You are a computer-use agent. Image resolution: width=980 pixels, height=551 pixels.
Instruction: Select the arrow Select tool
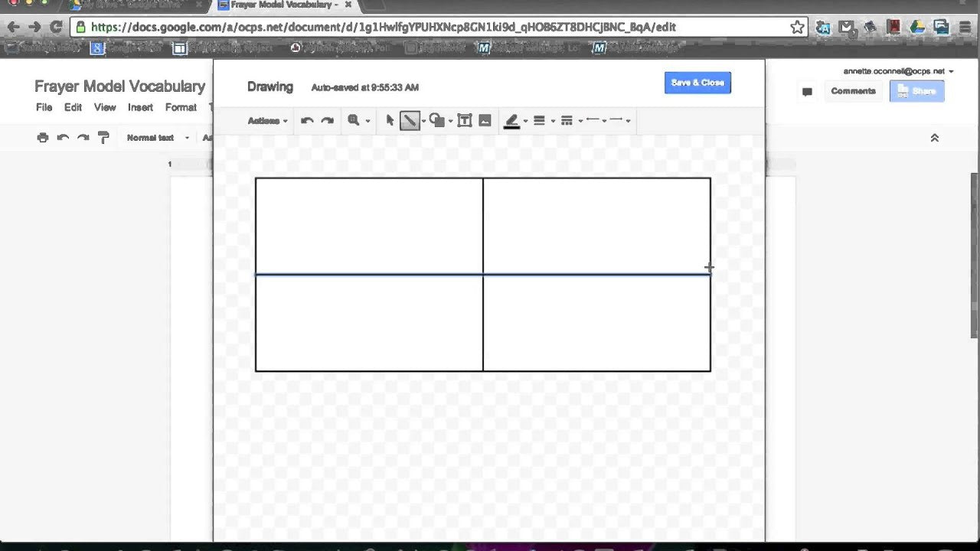(390, 121)
